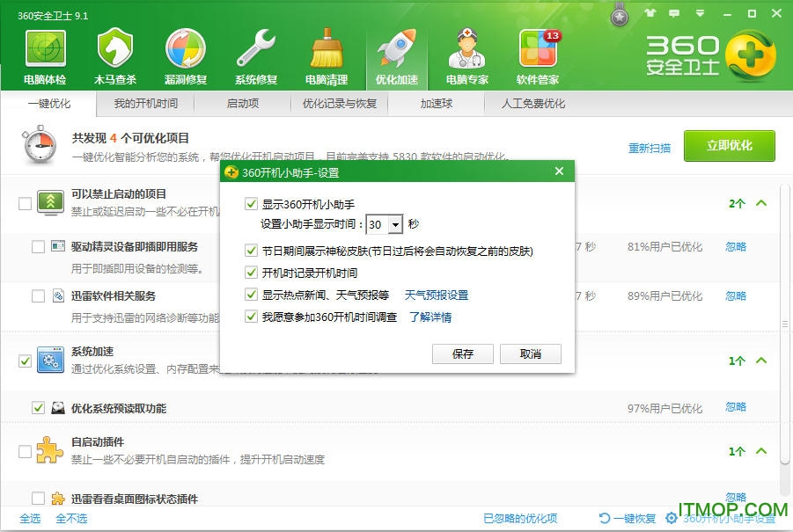Click 忽略 for 迅雷软件相关服务

[736, 295]
